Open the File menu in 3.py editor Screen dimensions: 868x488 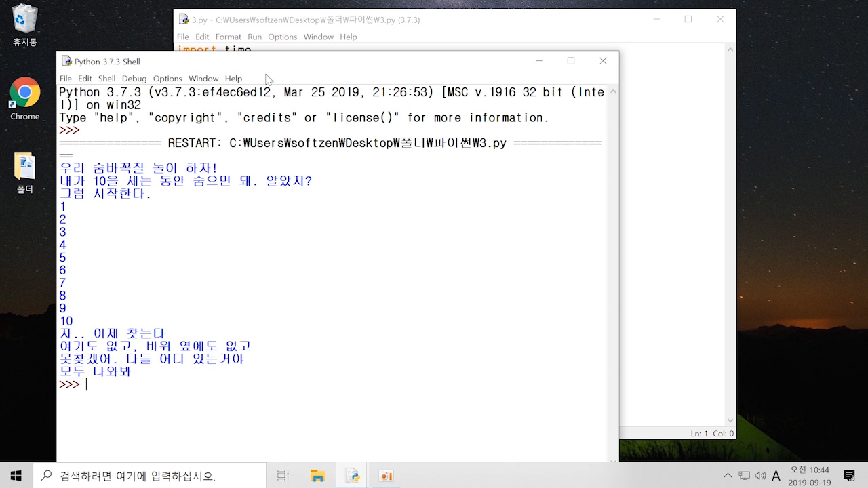[183, 37]
